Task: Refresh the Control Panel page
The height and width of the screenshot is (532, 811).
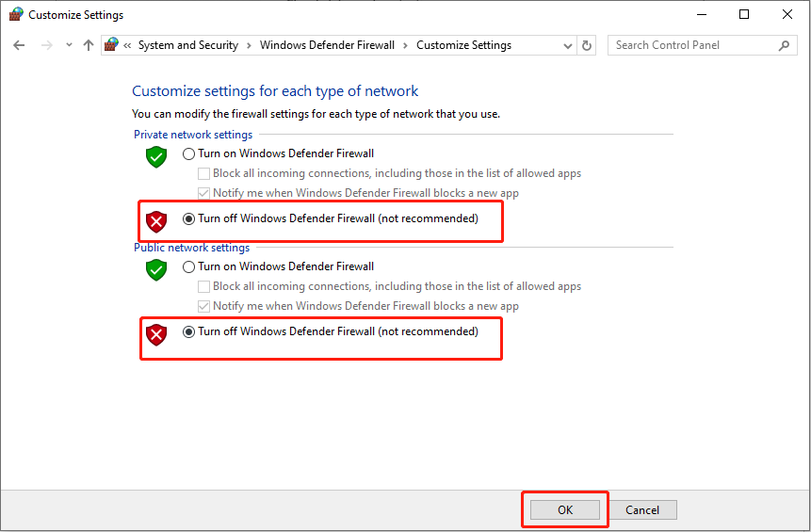Action: point(587,45)
